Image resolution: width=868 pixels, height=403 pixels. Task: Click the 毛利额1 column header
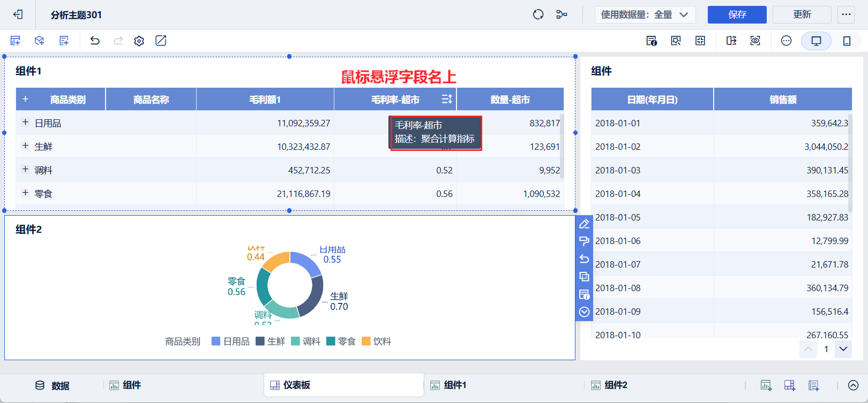tap(265, 100)
